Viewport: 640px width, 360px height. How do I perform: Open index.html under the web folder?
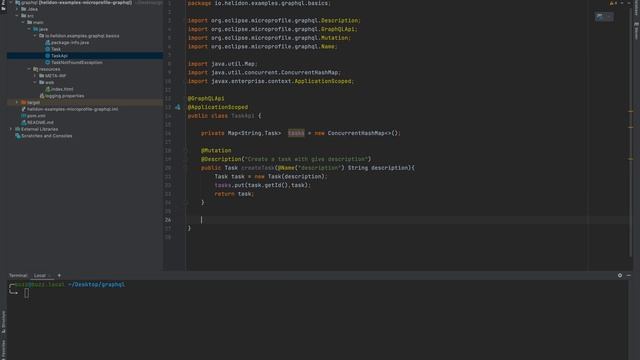pyautogui.click(x=62, y=89)
